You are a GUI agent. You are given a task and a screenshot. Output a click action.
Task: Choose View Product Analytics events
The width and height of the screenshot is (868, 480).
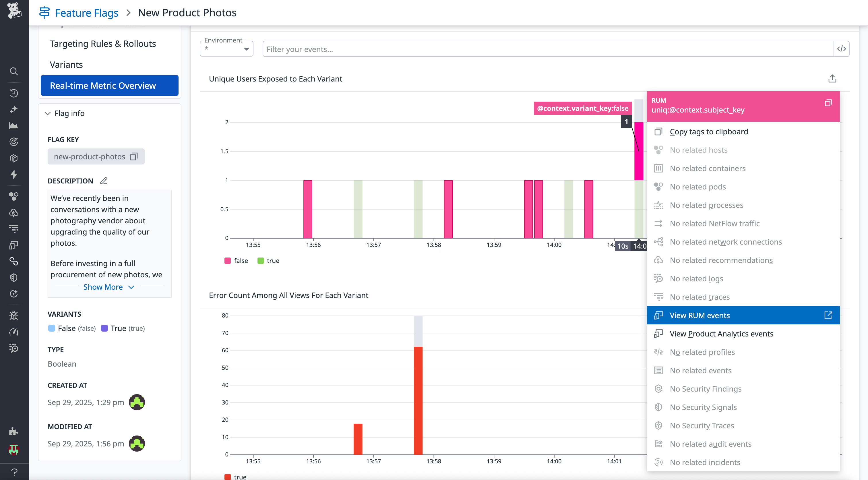(x=721, y=334)
